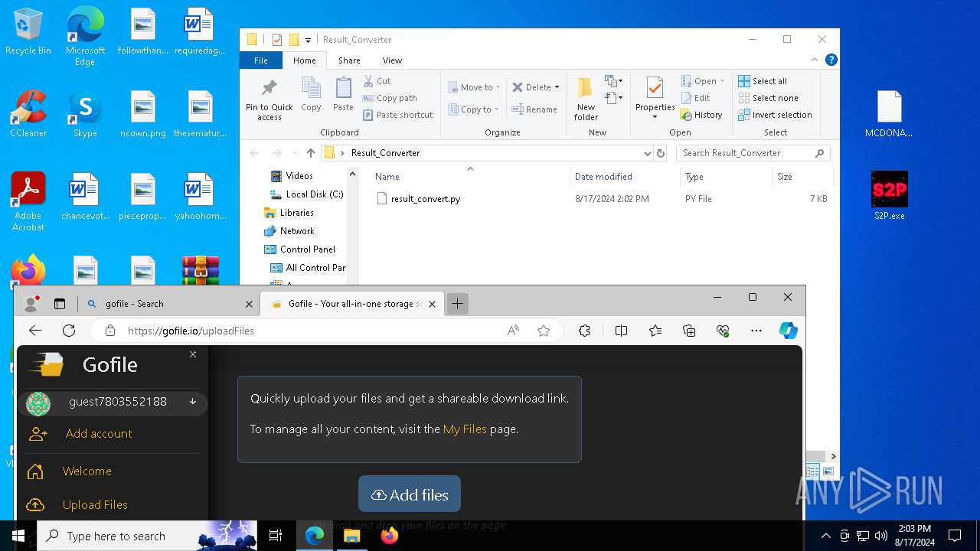Open Edge Copilot icon
This screenshot has width=980, height=551.
pyautogui.click(x=788, y=331)
